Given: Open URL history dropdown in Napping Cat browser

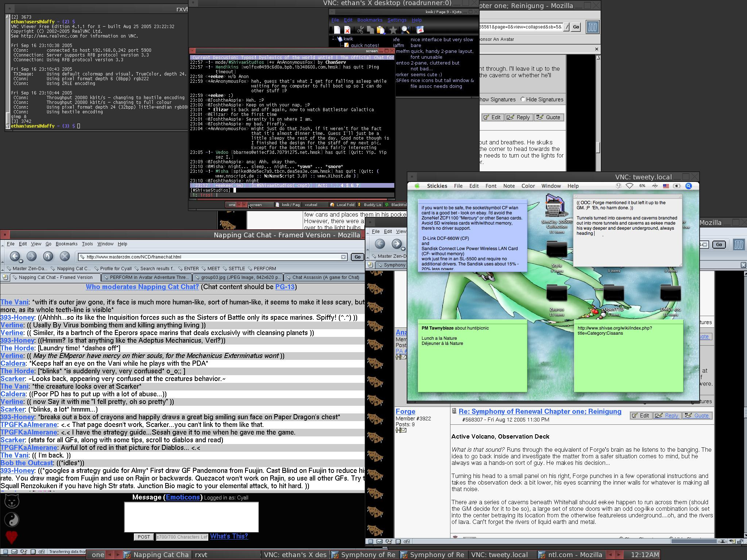Looking at the screenshot, I should click(343, 257).
